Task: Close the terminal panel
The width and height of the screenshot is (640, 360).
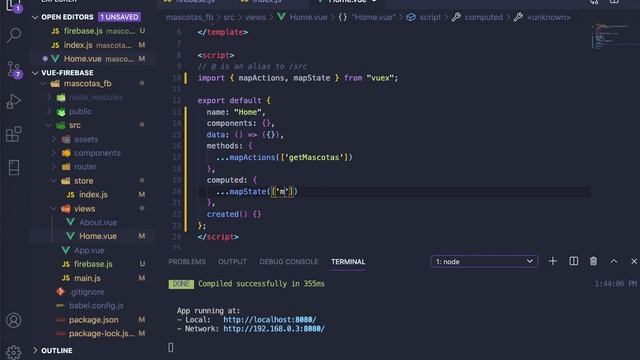Action: point(634,261)
